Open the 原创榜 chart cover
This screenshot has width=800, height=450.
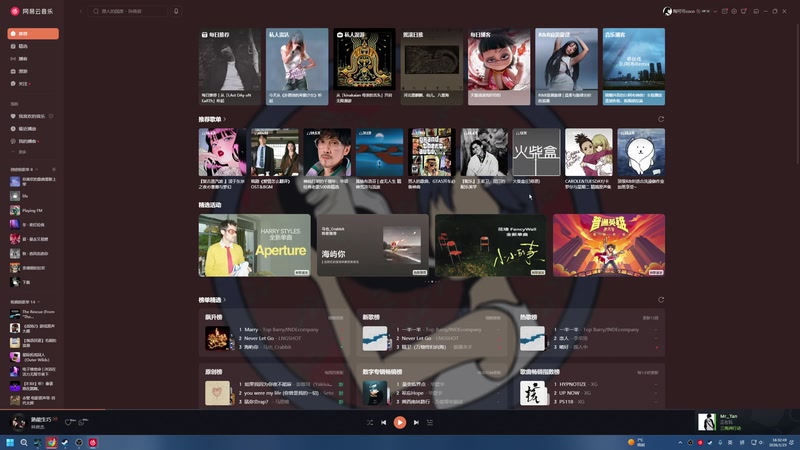(217, 393)
